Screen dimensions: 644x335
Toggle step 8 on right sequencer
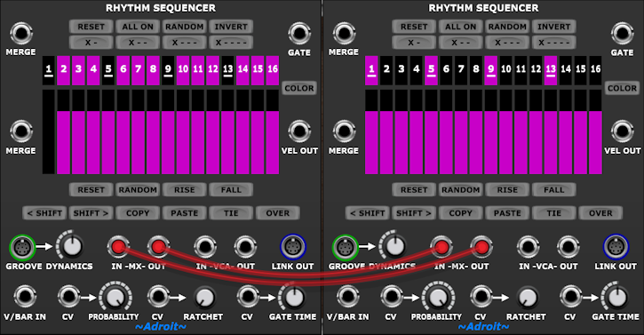point(476,70)
